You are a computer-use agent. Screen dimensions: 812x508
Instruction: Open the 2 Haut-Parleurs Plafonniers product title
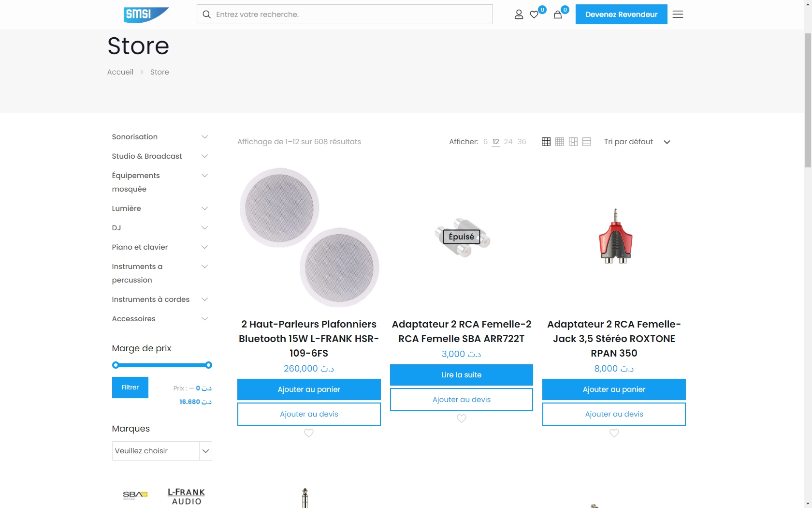(309, 339)
